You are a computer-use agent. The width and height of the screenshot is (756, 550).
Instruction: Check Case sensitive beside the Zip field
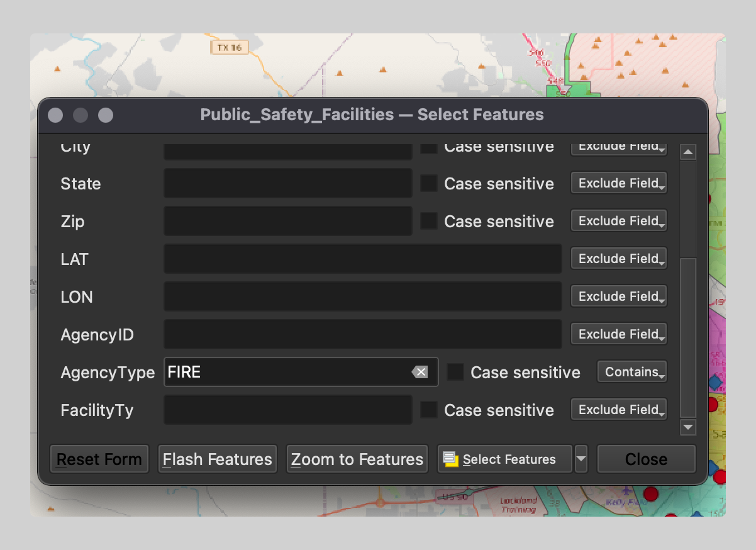pos(428,221)
